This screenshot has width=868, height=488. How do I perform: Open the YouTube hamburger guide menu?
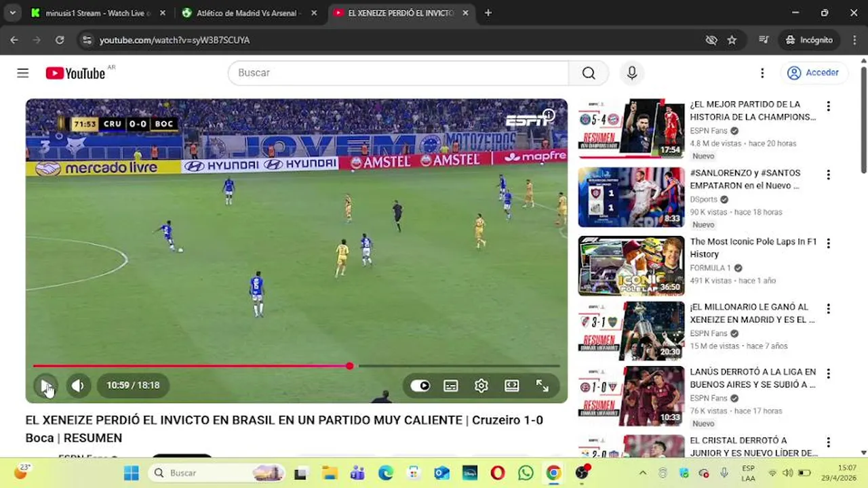pyautogui.click(x=23, y=73)
